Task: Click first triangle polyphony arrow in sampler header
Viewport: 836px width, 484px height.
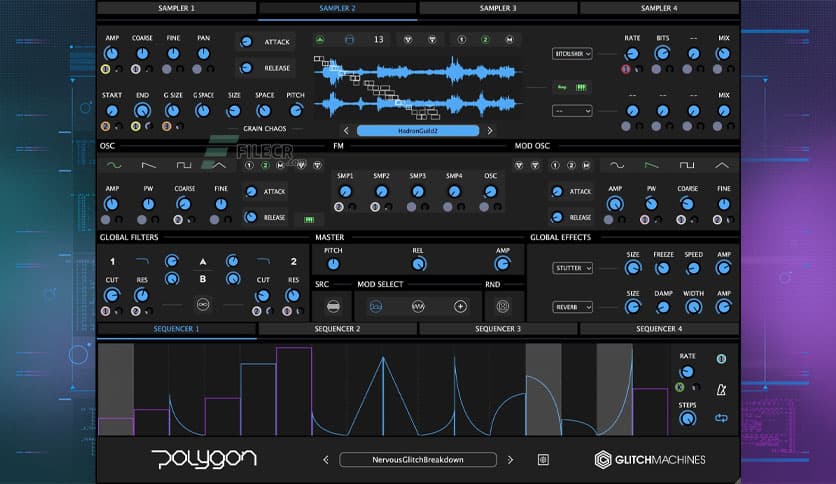Action: click(x=408, y=39)
